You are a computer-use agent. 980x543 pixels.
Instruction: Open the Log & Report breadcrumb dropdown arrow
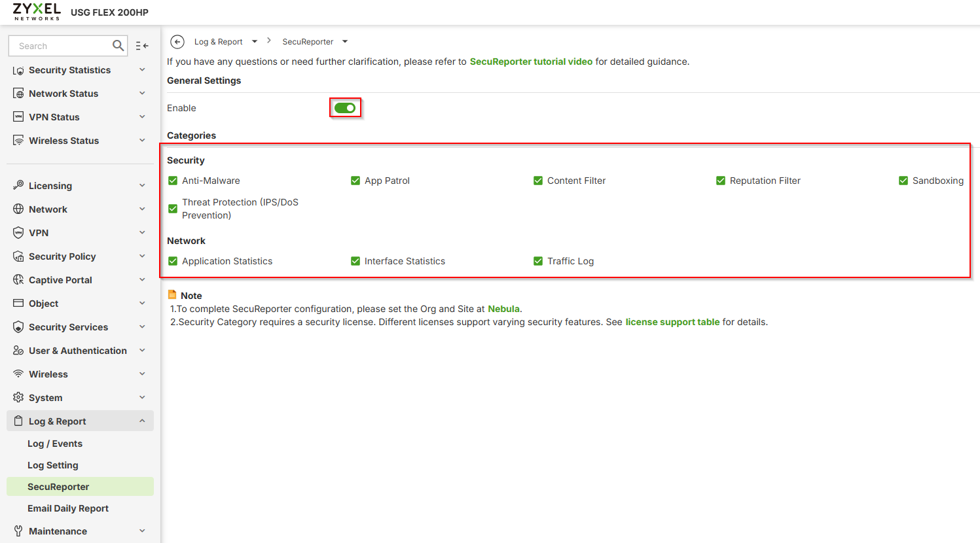coord(255,42)
